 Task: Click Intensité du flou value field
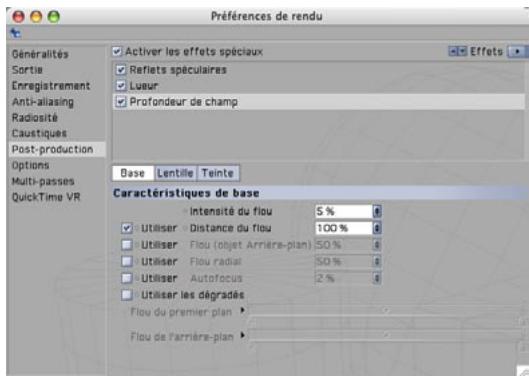coord(343,212)
